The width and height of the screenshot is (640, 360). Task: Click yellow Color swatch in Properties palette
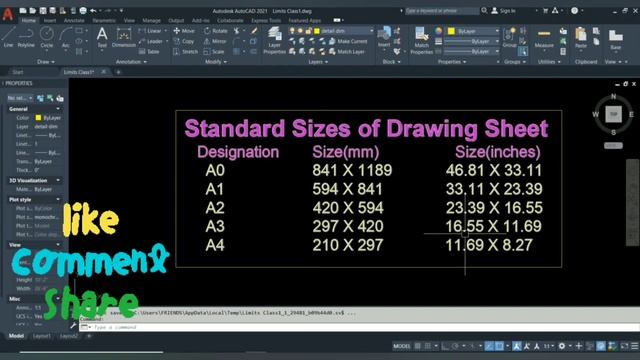tap(38, 118)
